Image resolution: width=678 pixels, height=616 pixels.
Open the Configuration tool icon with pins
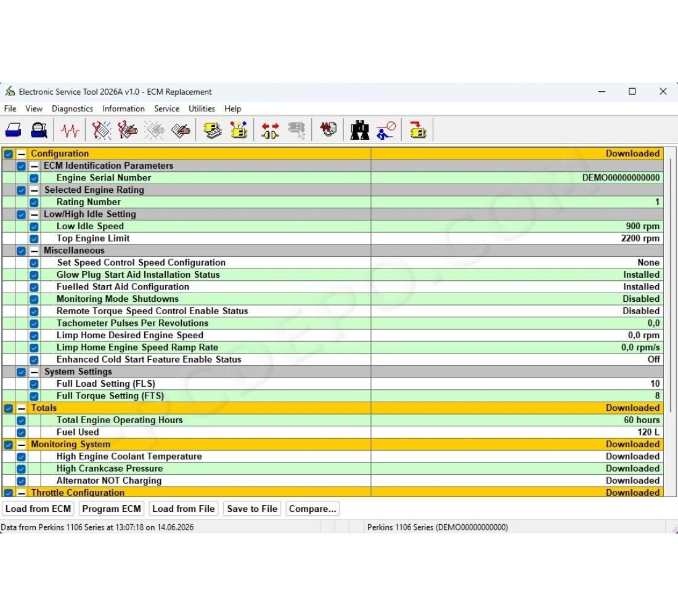coord(239,130)
